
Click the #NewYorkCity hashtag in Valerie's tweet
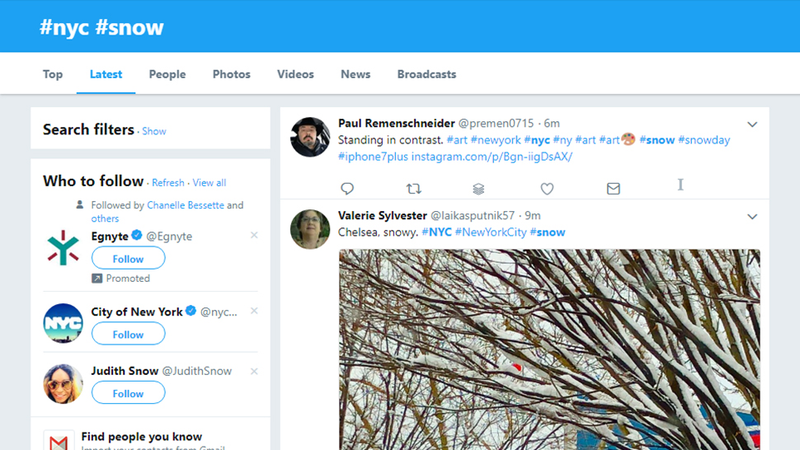pyautogui.click(x=490, y=232)
